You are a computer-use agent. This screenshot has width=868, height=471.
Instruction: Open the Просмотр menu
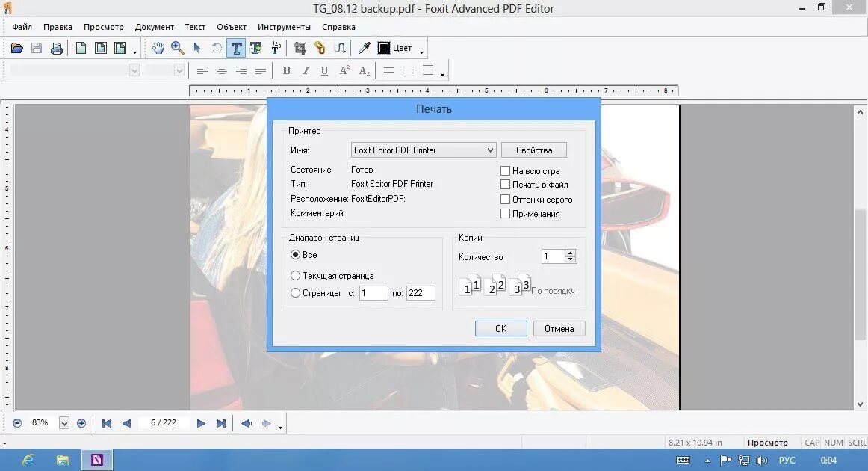click(104, 27)
